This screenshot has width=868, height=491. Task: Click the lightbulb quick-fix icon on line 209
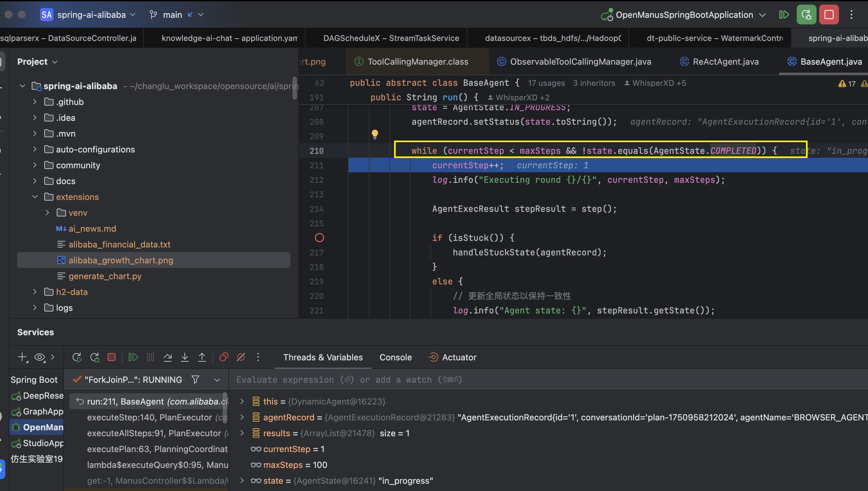375,135
